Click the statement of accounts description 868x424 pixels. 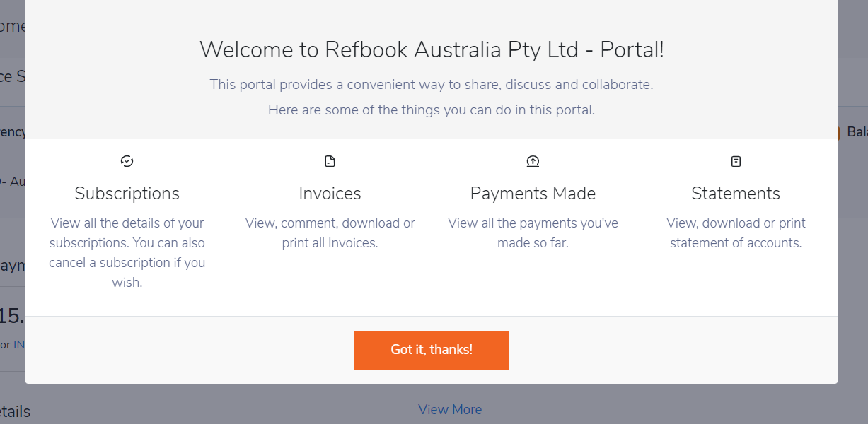pos(736,232)
